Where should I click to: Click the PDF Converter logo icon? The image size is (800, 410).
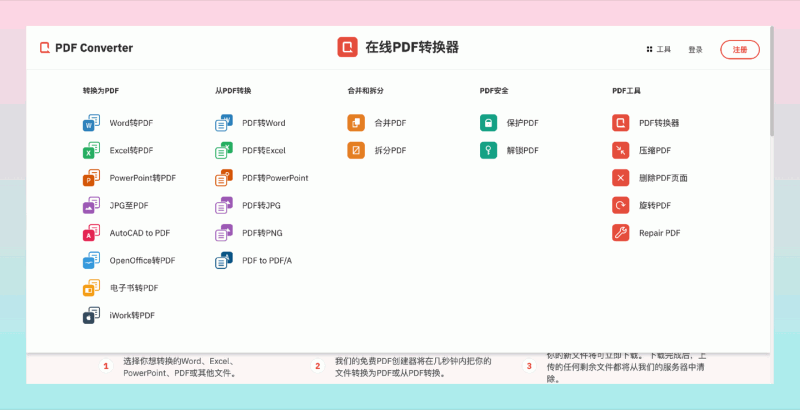tap(45, 48)
